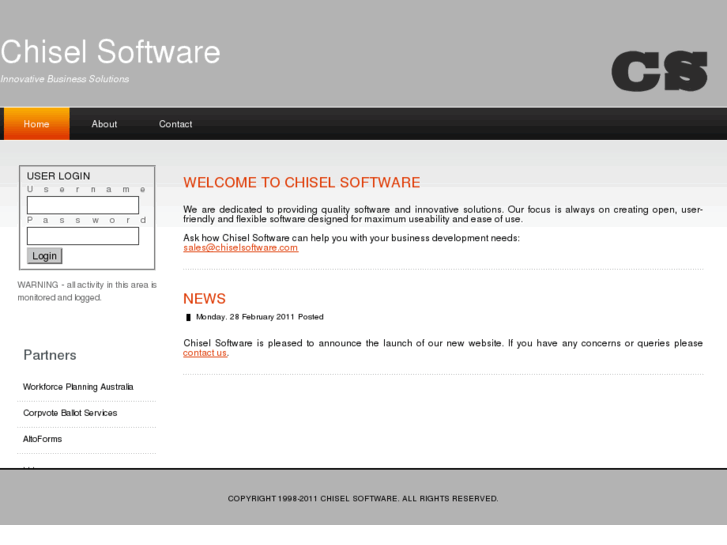The width and height of the screenshot is (727, 545).
Task: Open the sales@chiselsoftware.com email link
Action: click(x=241, y=248)
